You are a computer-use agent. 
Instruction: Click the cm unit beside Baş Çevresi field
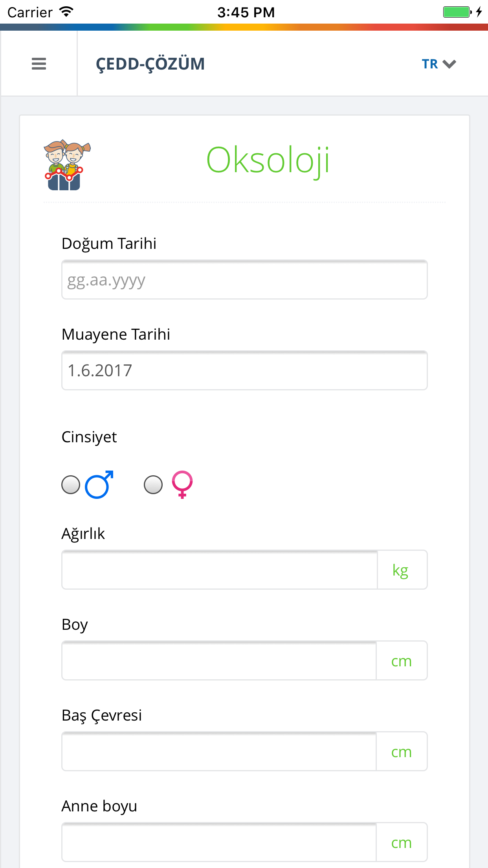point(402,752)
